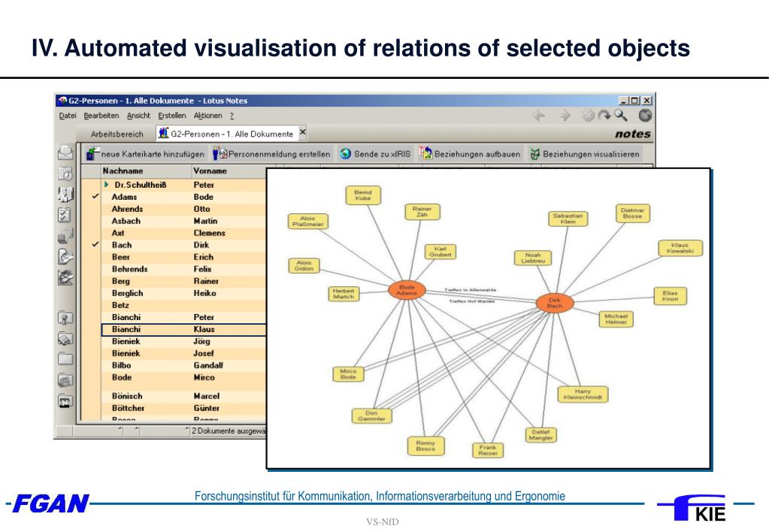Image resolution: width=769 pixels, height=532 pixels.
Task: Click Personenmeldung erstellen action button
Action: tap(271, 154)
